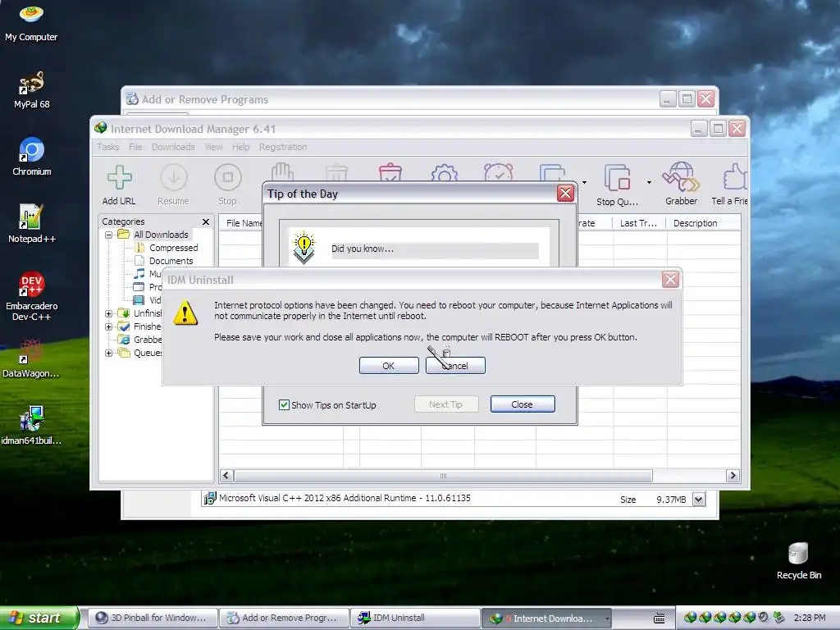This screenshot has width=840, height=630.
Task: Click the red Delete Completed bin icon
Action: point(390,172)
